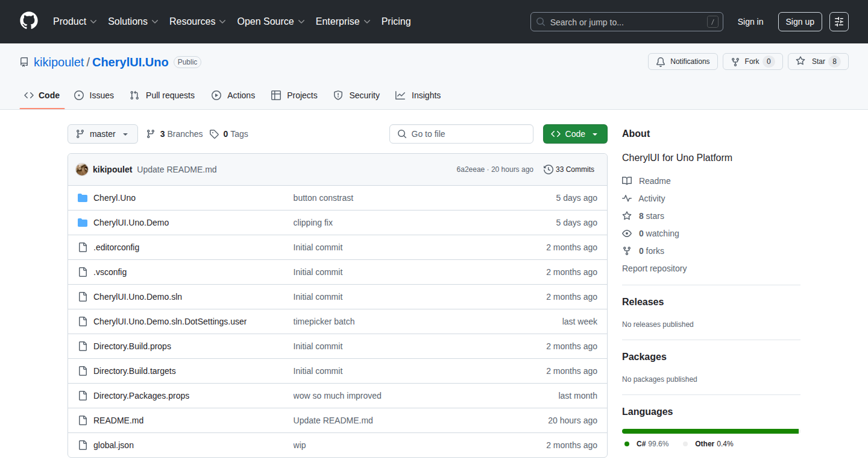The image size is (868, 459).
Task: Click the file icon next to global.json
Action: tap(83, 445)
